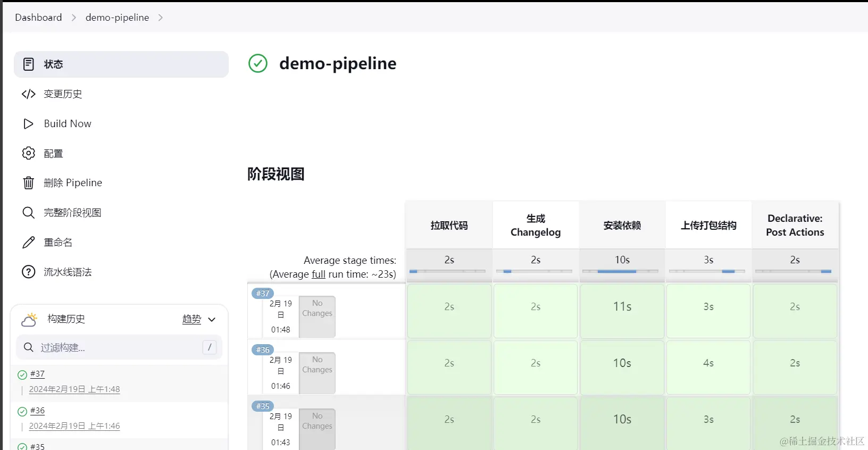This screenshot has height=450, width=868.
Task: Click 3s 上传打包结构 cell of build #37
Action: pos(708,311)
